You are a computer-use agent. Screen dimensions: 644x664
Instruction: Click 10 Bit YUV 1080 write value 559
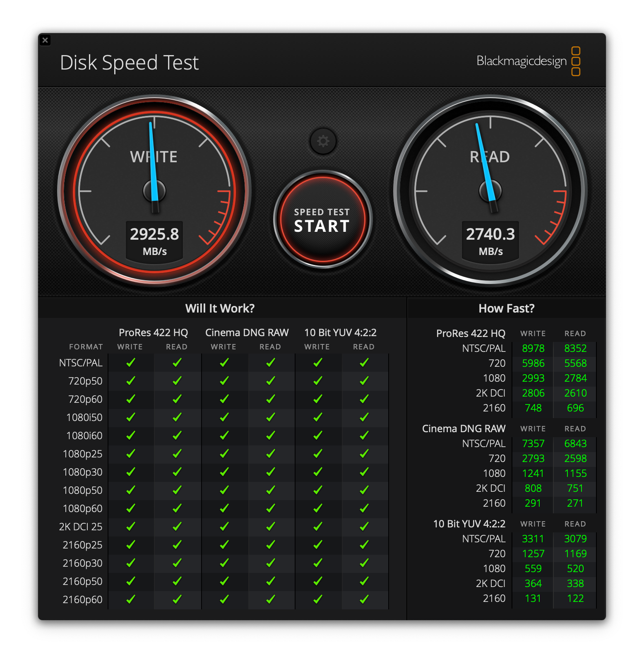(x=533, y=569)
